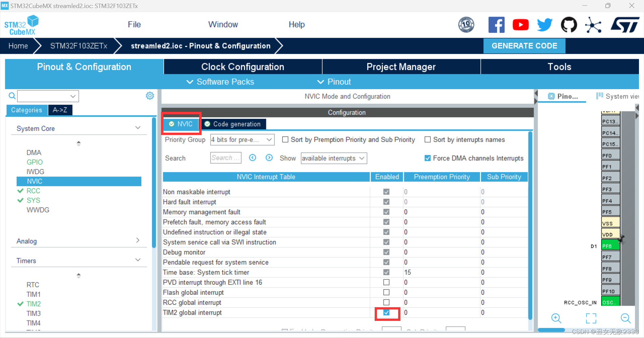Viewport: 644px width, 338px height.
Task: Disable TIM2 global interrupt checkbox
Action: [x=386, y=313]
